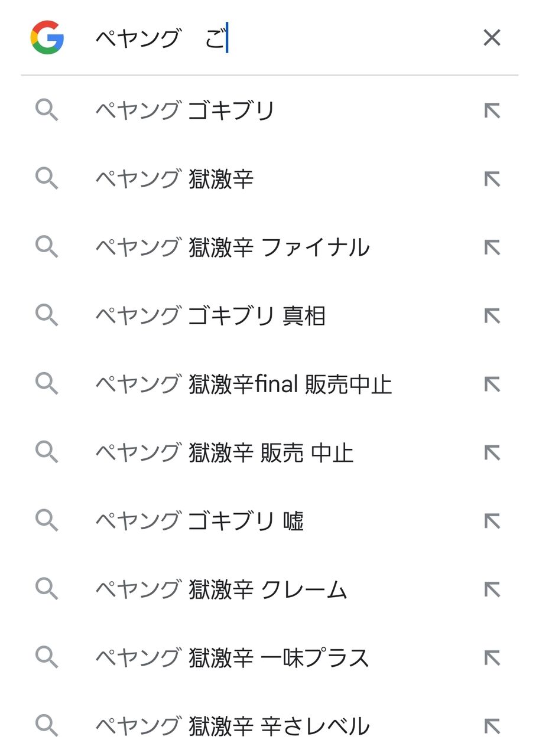This screenshot has height=756, width=539.
Task: Select the suggestion ペヤング 獄激辛
Action: [x=174, y=179]
